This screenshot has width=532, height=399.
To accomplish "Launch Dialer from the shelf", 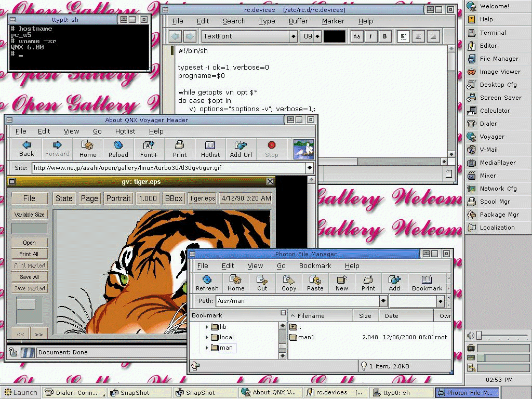I will tap(498, 124).
